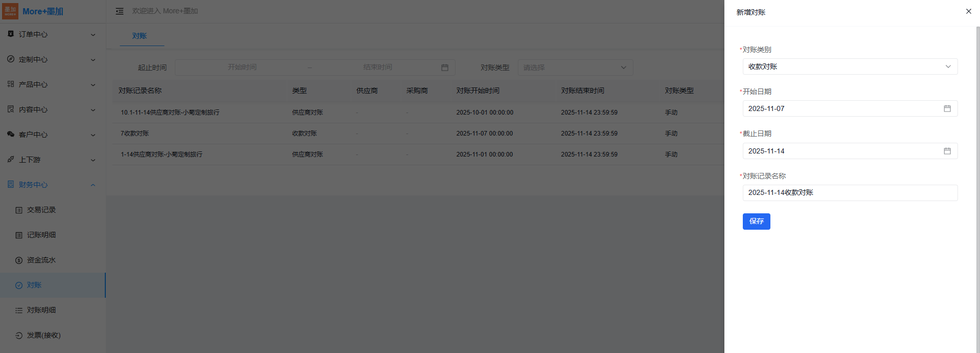Open 发票(接收) in the sidebar

tap(43, 335)
